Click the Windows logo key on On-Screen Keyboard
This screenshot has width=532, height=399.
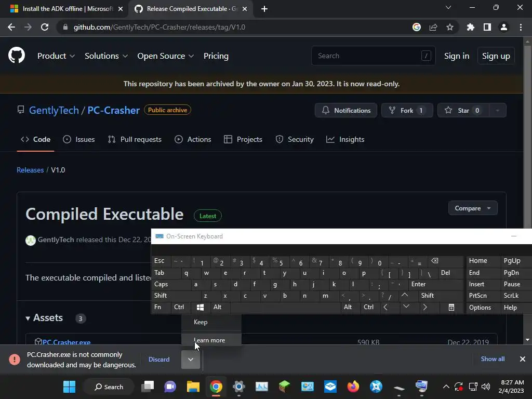[200, 307]
